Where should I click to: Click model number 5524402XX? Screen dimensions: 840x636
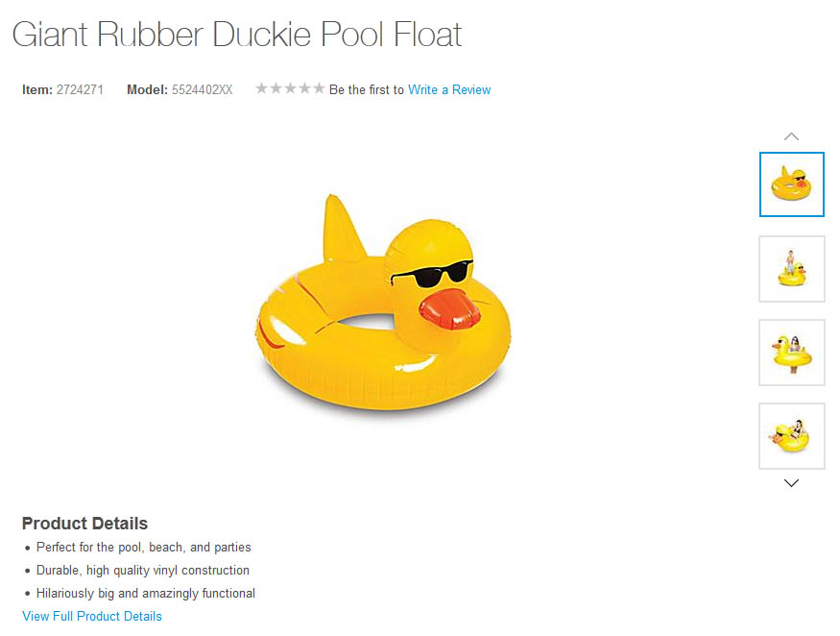click(202, 89)
